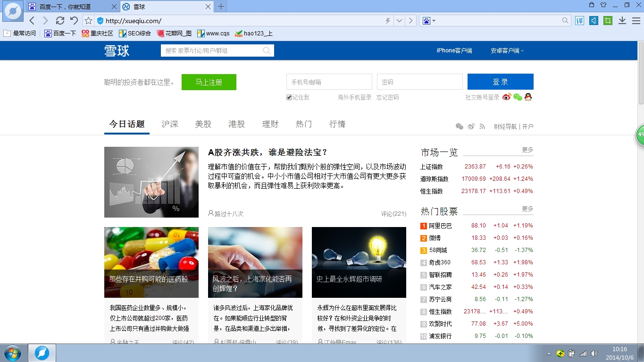Select the 美股 tab

(203, 124)
